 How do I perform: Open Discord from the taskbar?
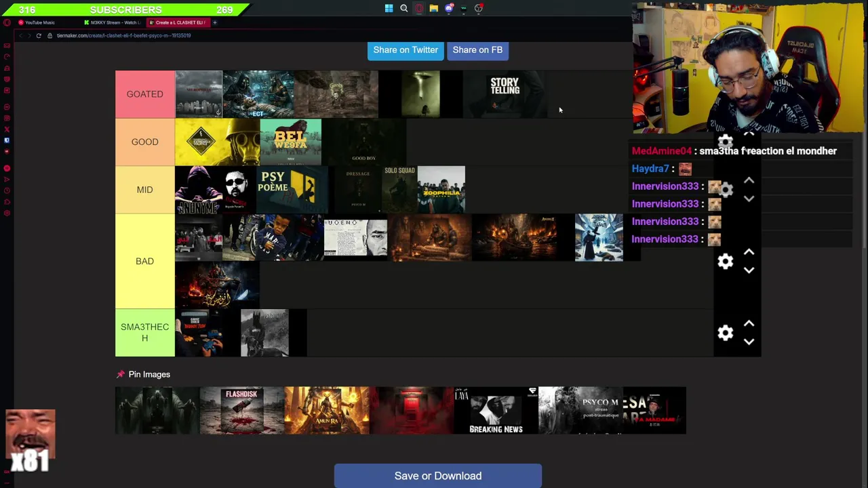(449, 8)
